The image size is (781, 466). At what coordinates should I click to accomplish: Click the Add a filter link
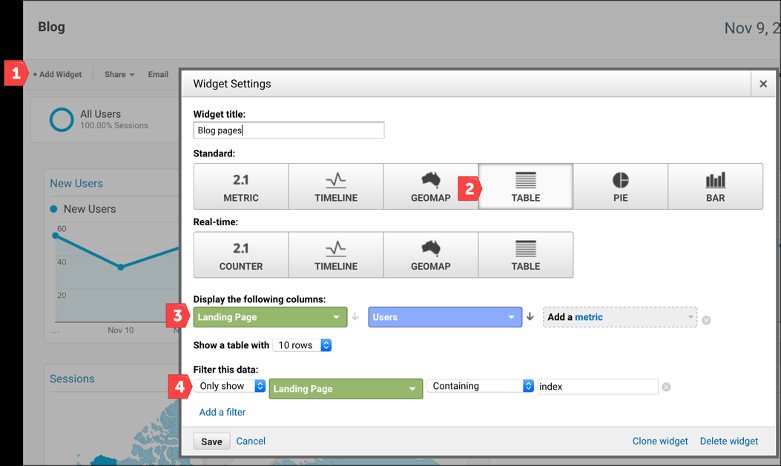(x=222, y=412)
